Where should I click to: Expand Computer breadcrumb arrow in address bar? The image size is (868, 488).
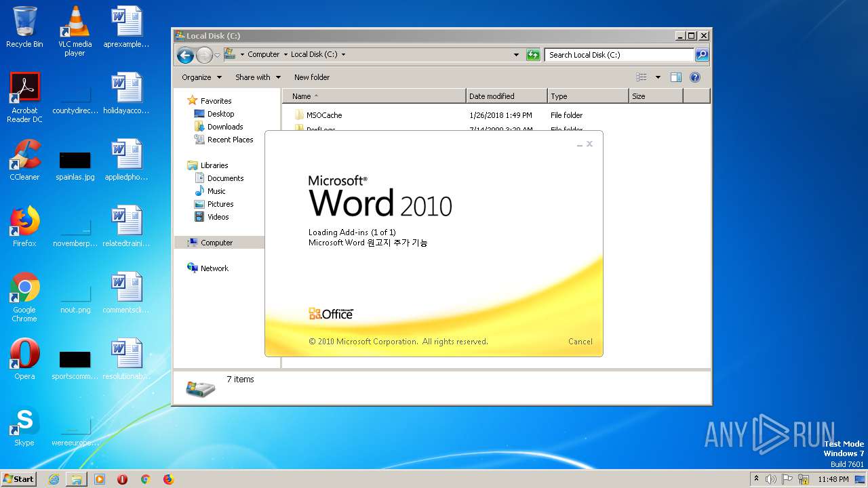point(285,55)
